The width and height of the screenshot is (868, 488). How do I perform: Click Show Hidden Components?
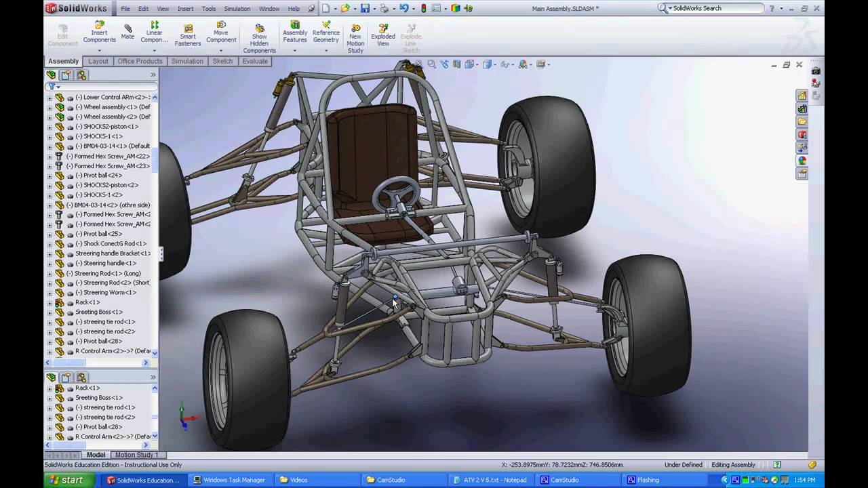259,39
